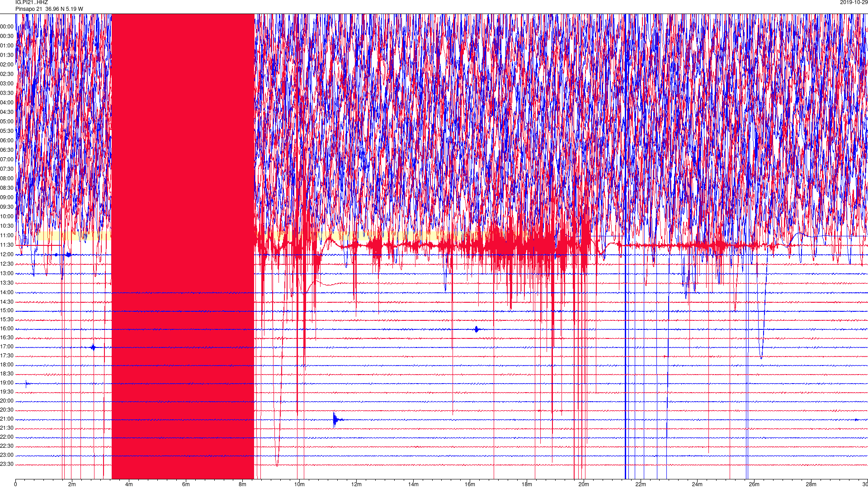Select the 02:00 time row label

(x=7, y=65)
